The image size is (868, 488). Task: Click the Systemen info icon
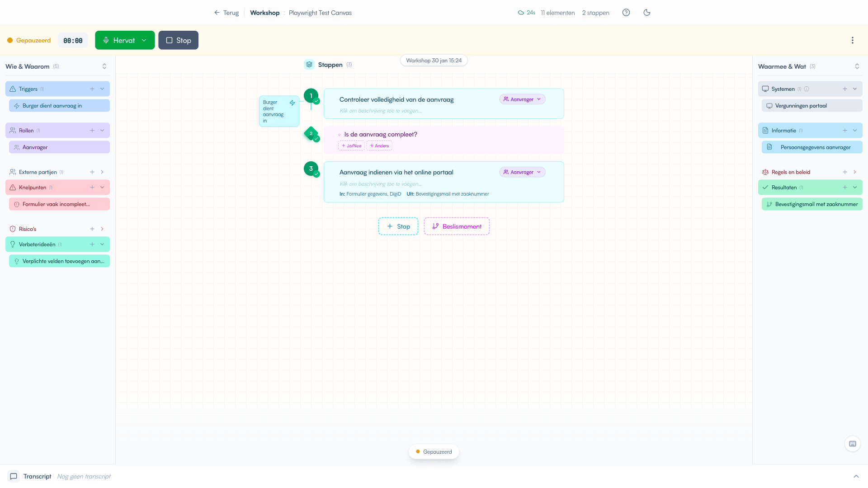807,89
